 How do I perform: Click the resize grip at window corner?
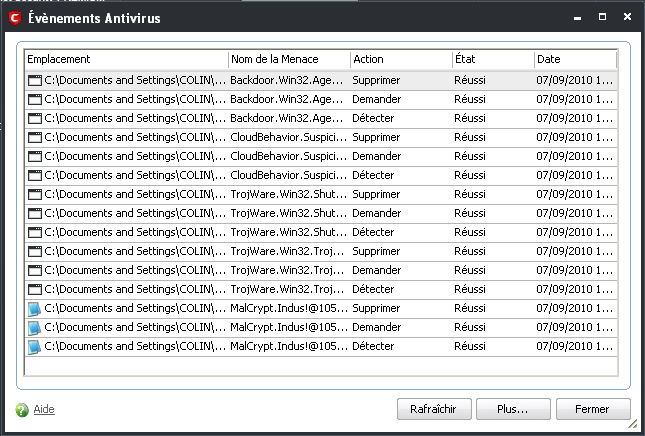click(633, 424)
